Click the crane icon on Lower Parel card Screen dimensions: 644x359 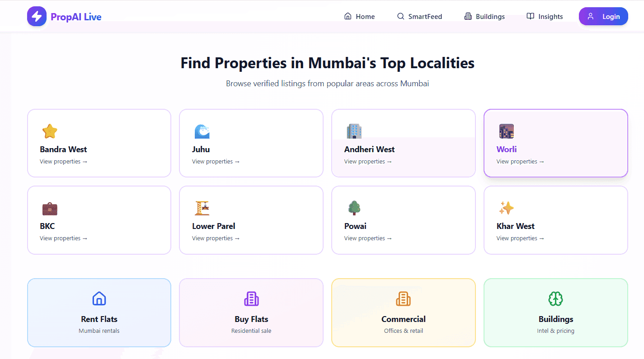[x=202, y=208]
